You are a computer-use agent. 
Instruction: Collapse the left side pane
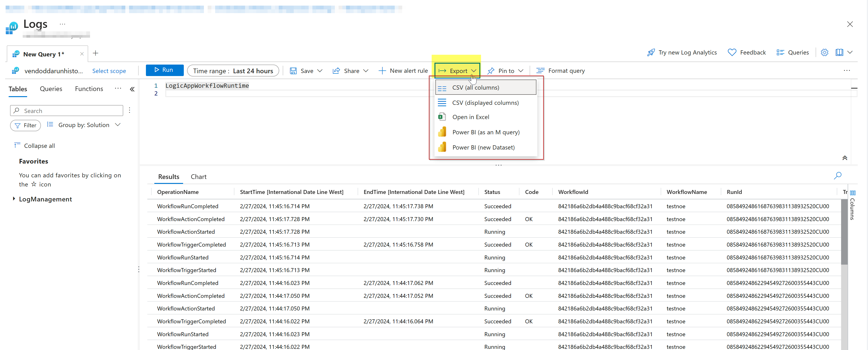(132, 89)
